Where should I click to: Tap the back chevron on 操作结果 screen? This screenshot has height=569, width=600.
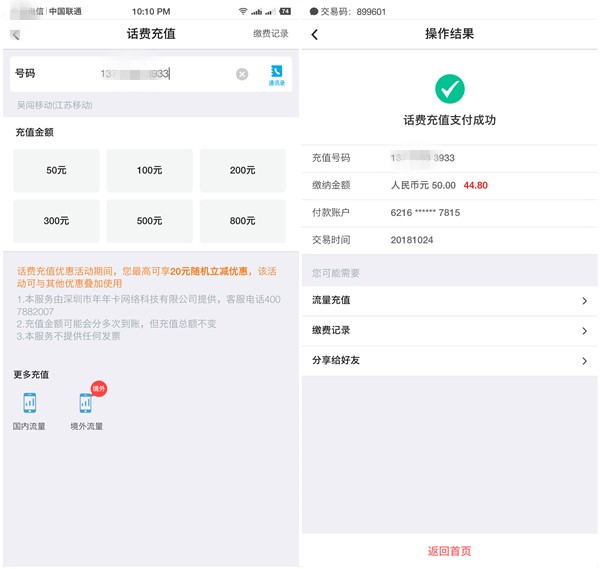click(315, 35)
